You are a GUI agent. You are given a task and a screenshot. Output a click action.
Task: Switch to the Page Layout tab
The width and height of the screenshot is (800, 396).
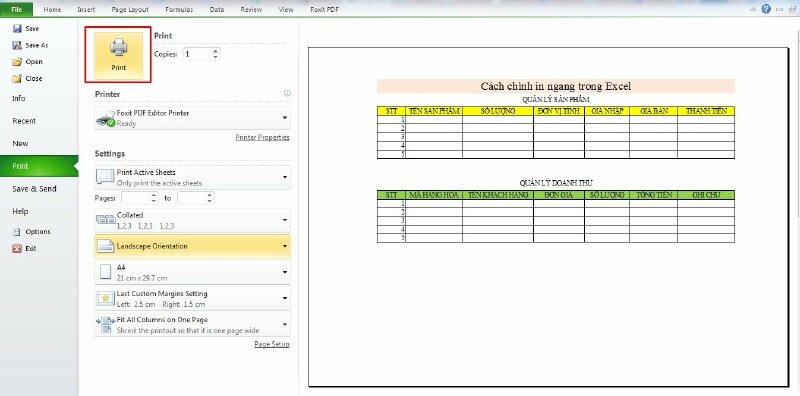click(130, 9)
